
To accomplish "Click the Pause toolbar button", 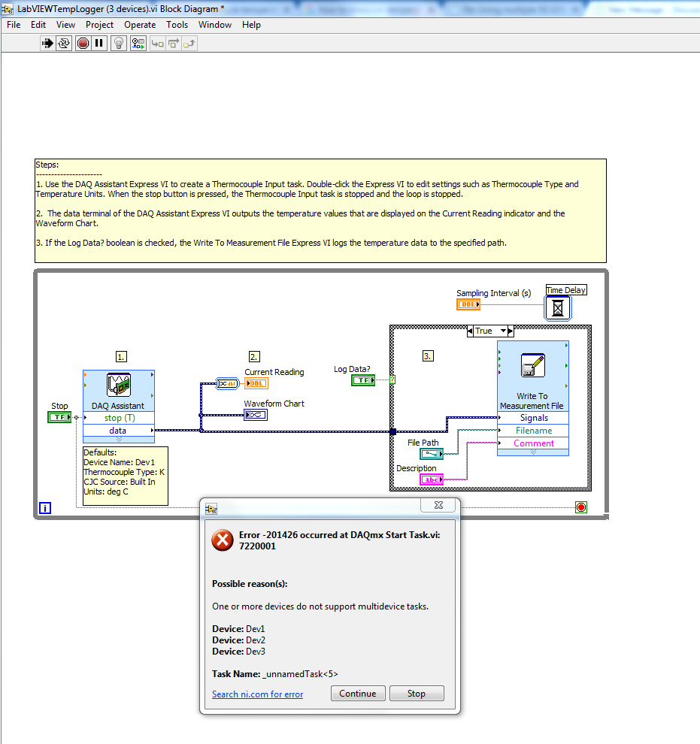I will 99,44.
